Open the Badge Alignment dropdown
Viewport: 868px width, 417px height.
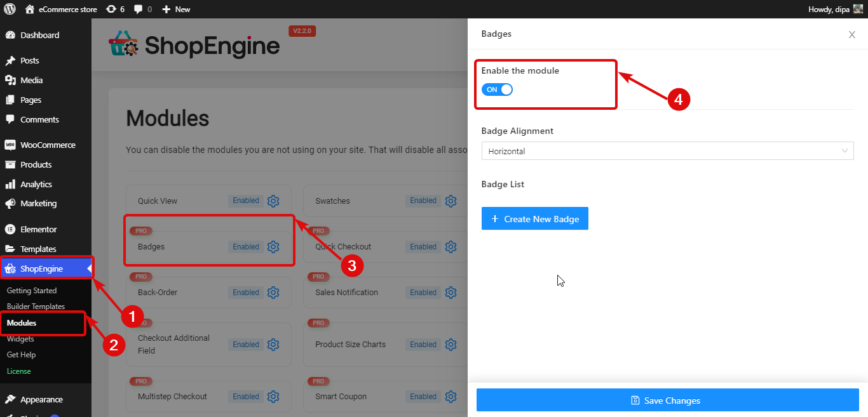[667, 151]
